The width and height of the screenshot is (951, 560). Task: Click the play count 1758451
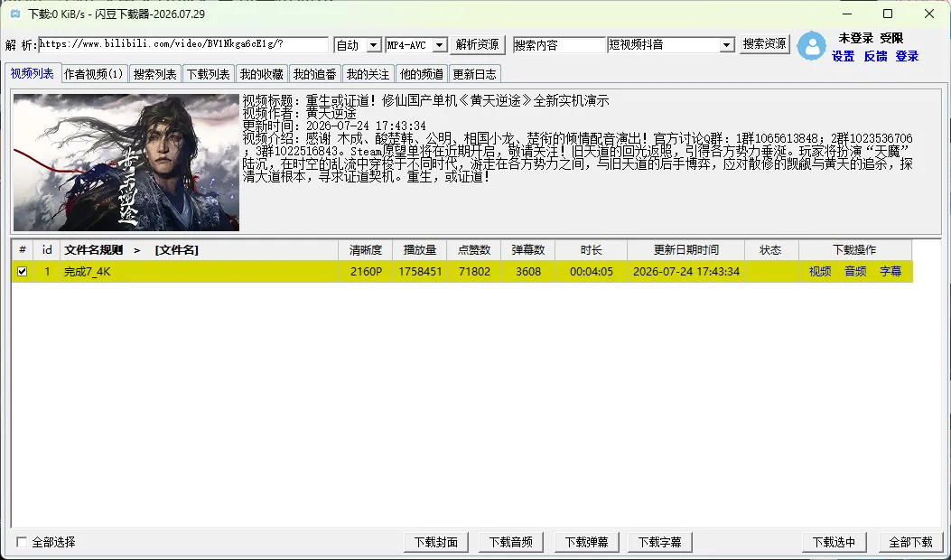(420, 272)
